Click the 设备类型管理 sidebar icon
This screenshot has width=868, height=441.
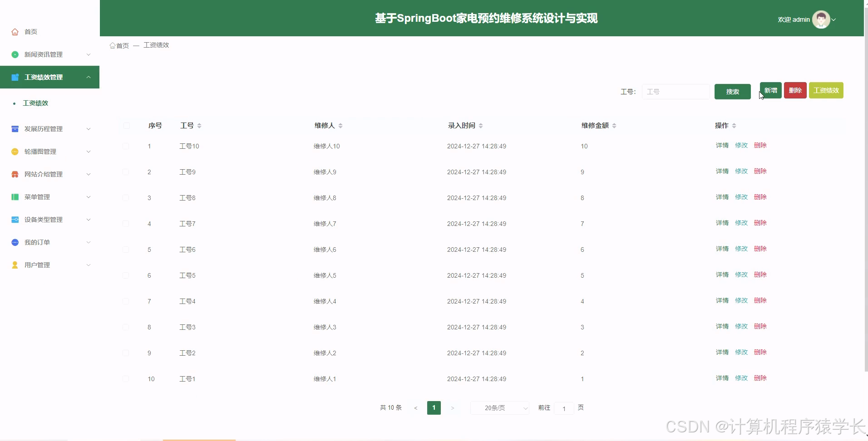pyautogui.click(x=15, y=219)
